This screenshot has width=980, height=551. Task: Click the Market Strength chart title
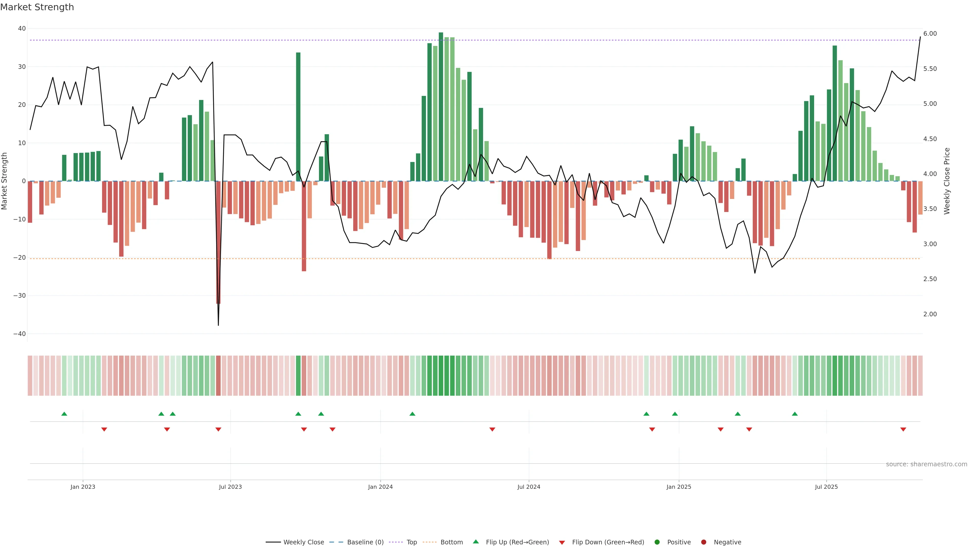point(37,7)
